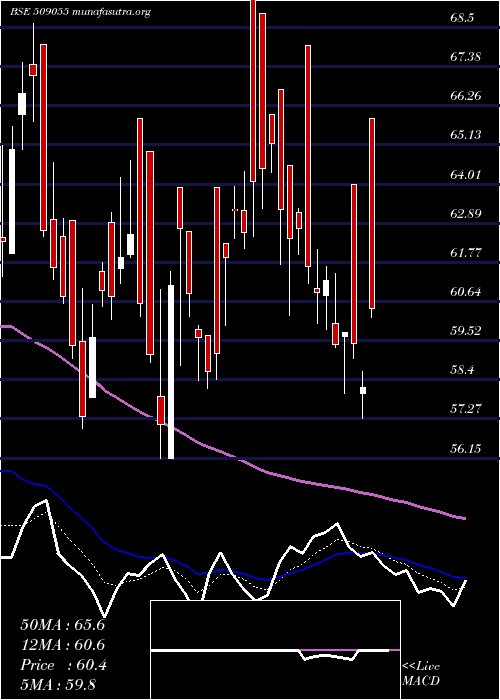Select the last red candlestick on the right
500x700 pixels.
372,213
